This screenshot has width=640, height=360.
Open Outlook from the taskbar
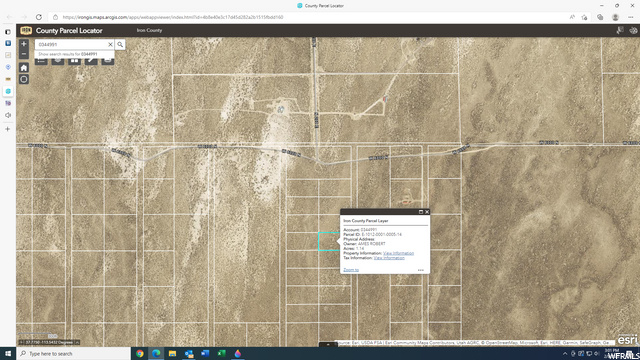pyautogui.click(x=189, y=353)
